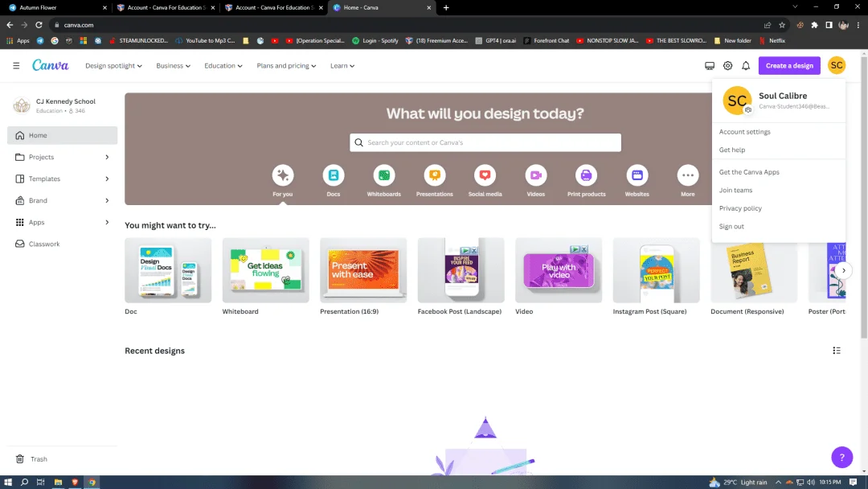Switch recent designs to list view
This screenshot has width=868, height=489.
[x=837, y=351]
